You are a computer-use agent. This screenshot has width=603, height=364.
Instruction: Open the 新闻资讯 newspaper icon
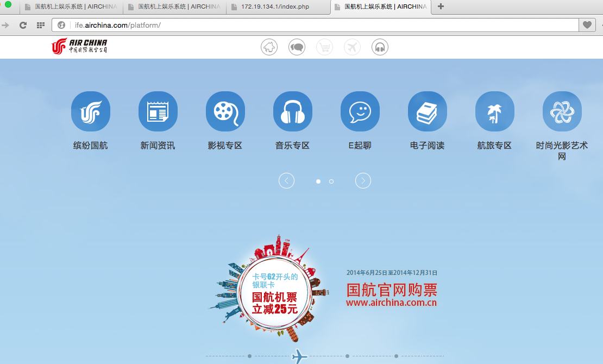[x=158, y=111]
